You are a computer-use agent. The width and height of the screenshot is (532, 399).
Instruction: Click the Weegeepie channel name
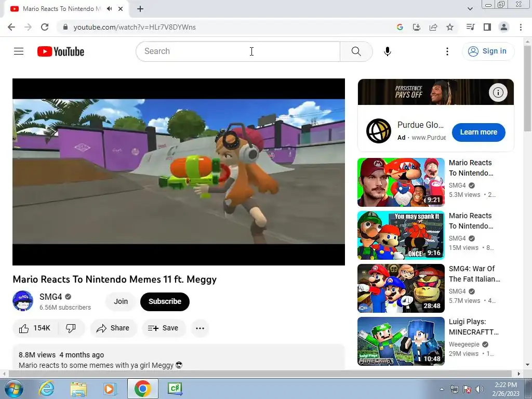click(x=464, y=344)
